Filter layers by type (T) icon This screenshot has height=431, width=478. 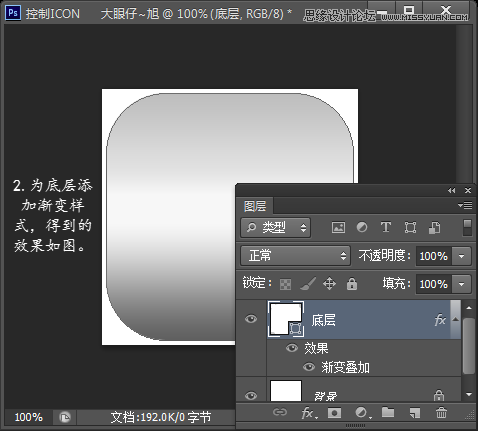tap(386, 227)
